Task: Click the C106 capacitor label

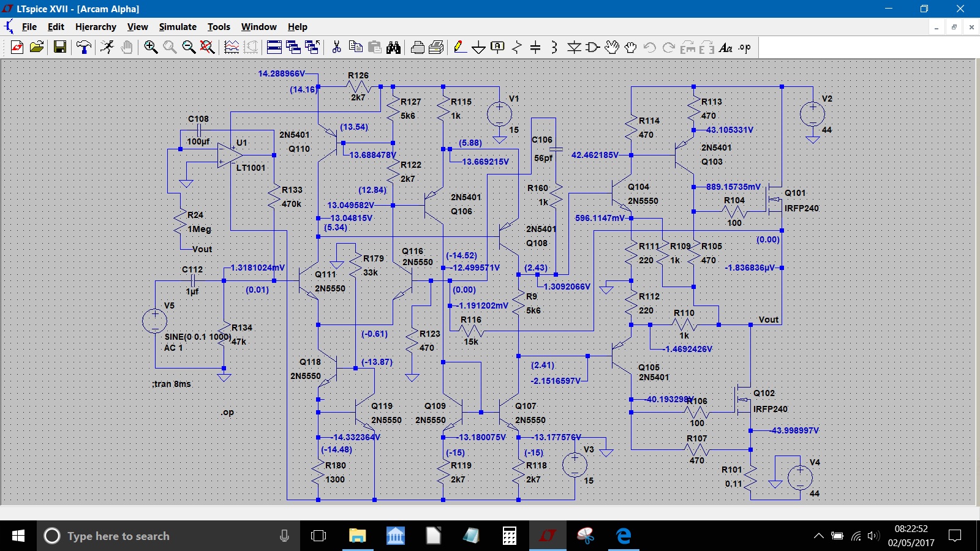Action: pos(542,140)
